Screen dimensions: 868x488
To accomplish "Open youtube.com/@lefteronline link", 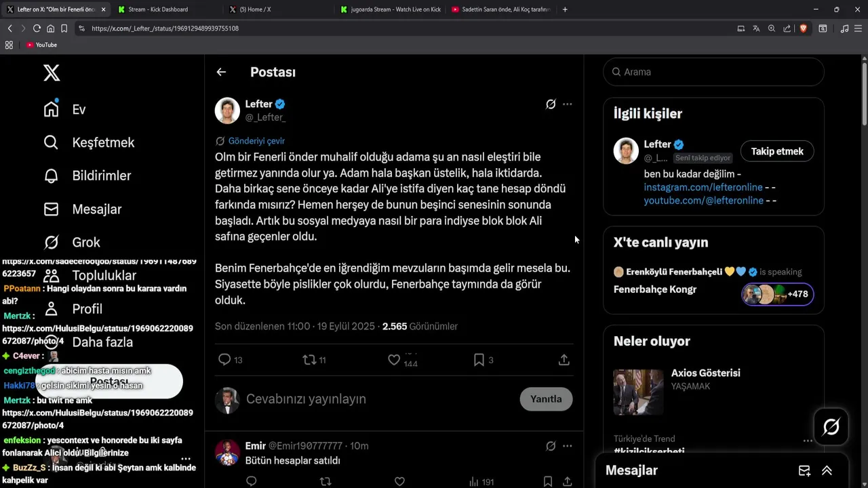I will (x=703, y=201).
